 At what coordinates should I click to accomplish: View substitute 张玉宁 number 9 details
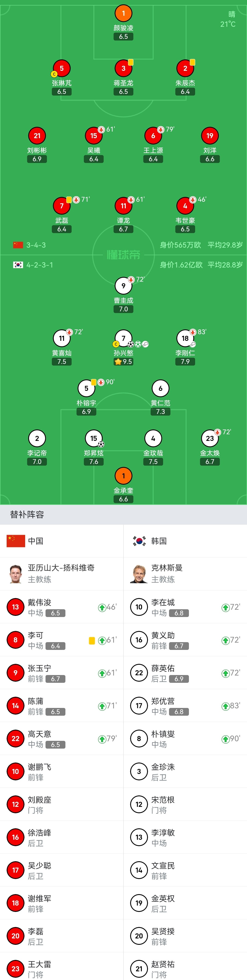(x=62, y=673)
